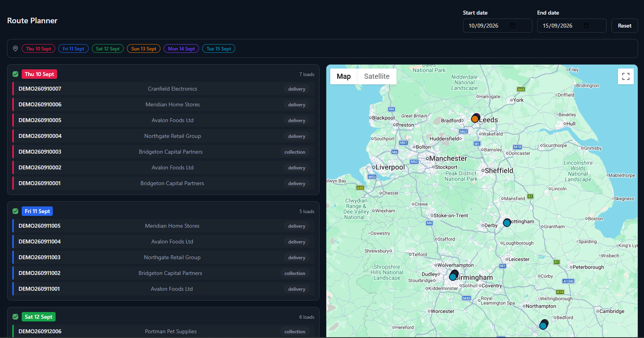Toggle Sat 12 Sept filter chip
The image size is (644, 338).
coord(108,48)
